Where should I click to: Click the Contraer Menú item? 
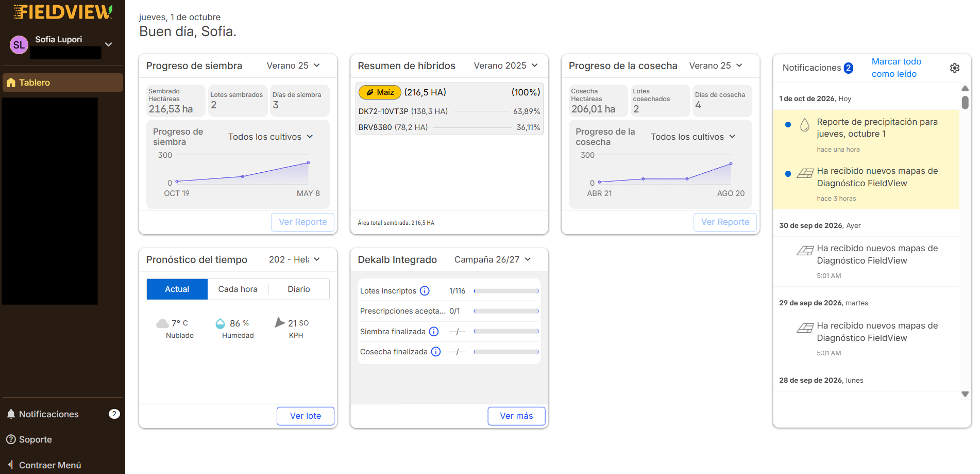coord(63,465)
